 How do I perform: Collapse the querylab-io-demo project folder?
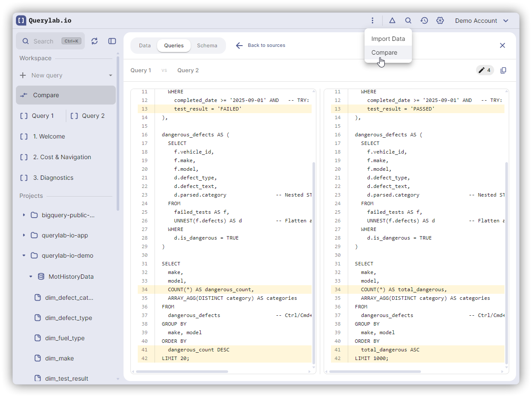24,255
